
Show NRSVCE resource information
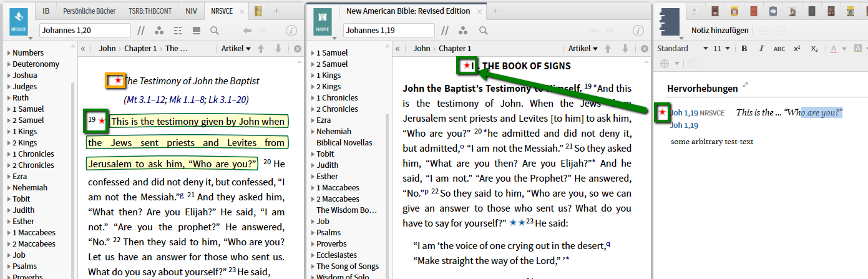291,31
